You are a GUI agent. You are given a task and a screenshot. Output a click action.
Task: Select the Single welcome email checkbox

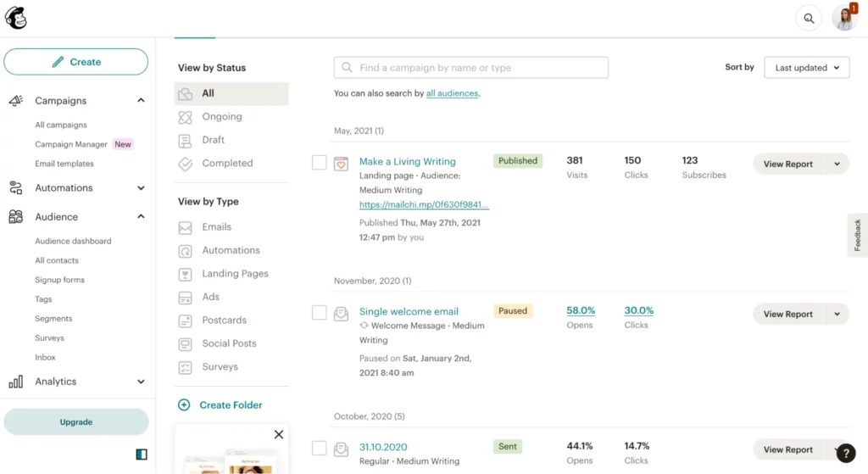(320, 312)
